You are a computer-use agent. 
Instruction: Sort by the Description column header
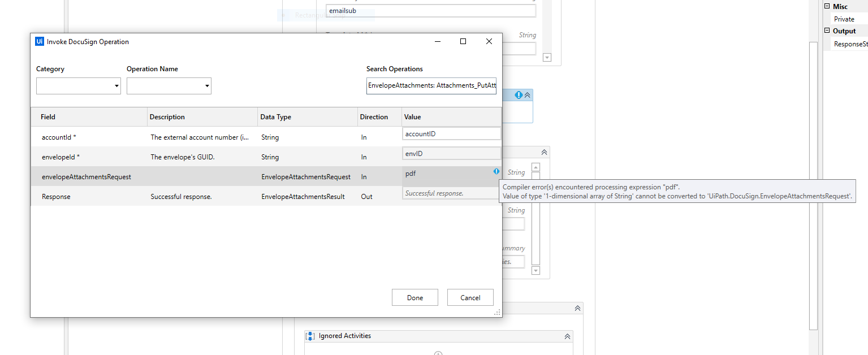[x=202, y=117]
